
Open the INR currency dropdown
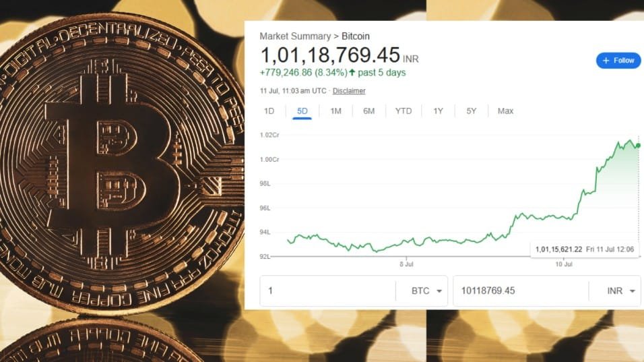622,291
